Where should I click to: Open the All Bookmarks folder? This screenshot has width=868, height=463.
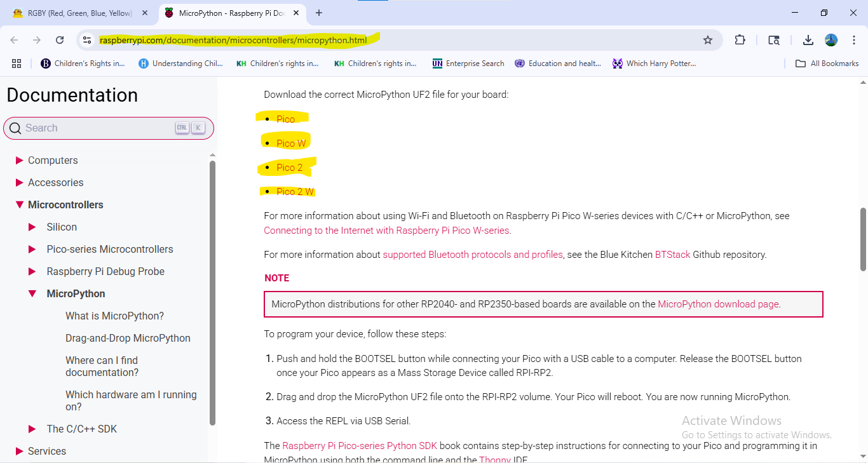tap(827, 64)
